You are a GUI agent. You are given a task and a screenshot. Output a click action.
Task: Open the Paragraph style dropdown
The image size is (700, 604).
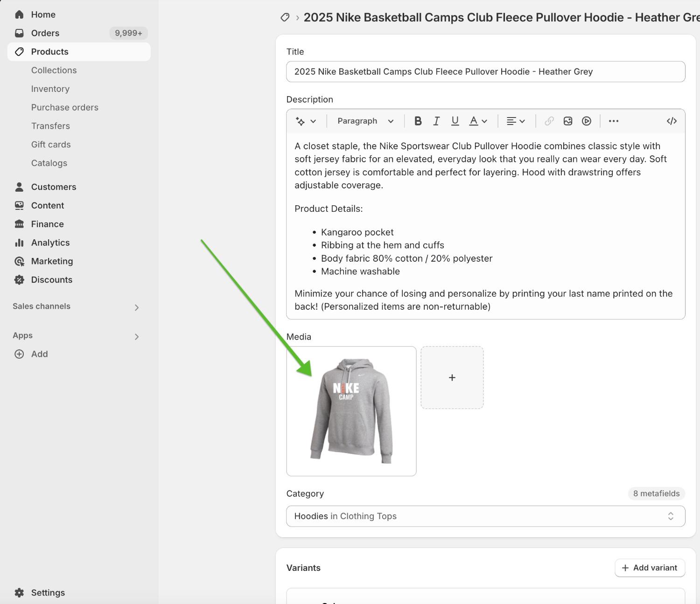point(365,121)
